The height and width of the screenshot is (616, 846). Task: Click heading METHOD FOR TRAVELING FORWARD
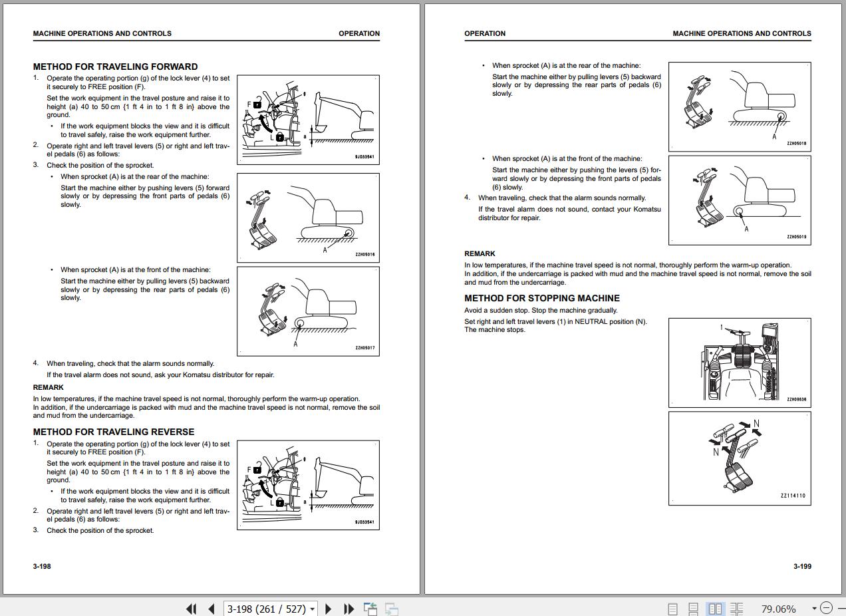[115, 67]
